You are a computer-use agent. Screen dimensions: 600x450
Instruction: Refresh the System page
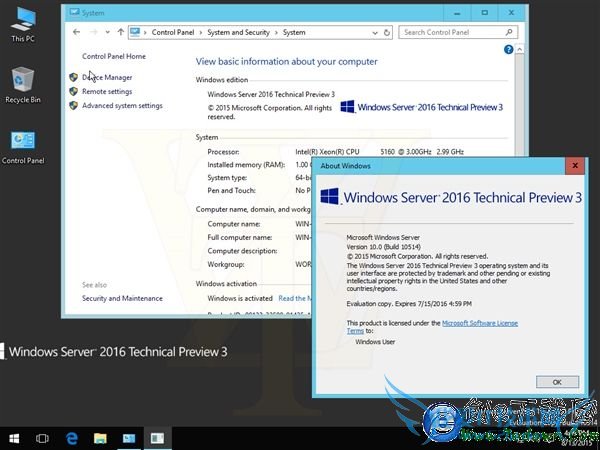click(x=387, y=33)
